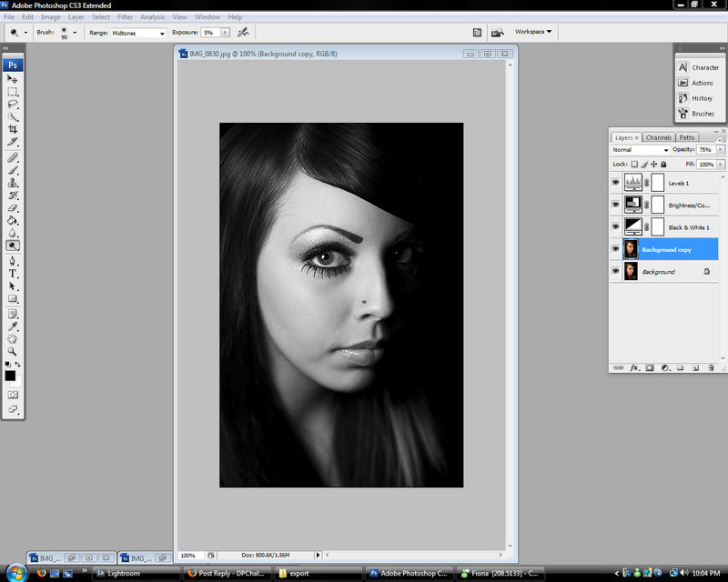This screenshot has height=582, width=728.
Task: Toggle lock transparent pixels
Action: (x=634, y=164)
